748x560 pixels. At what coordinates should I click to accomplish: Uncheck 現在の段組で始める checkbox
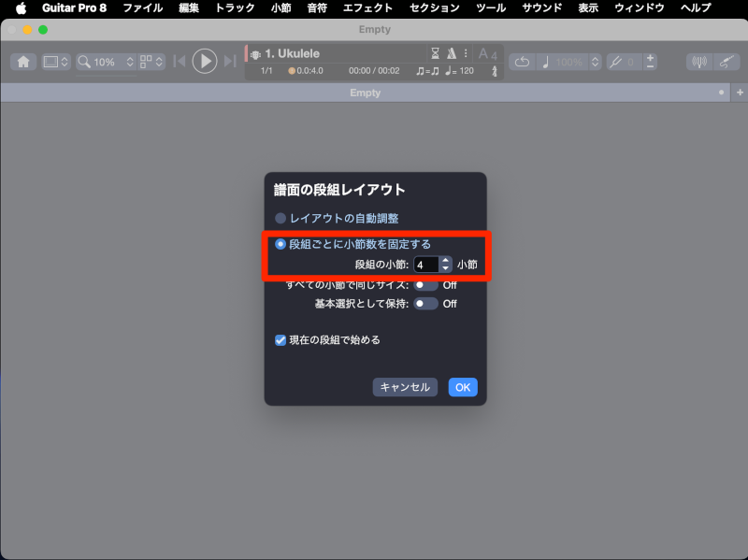pos(280,340)
